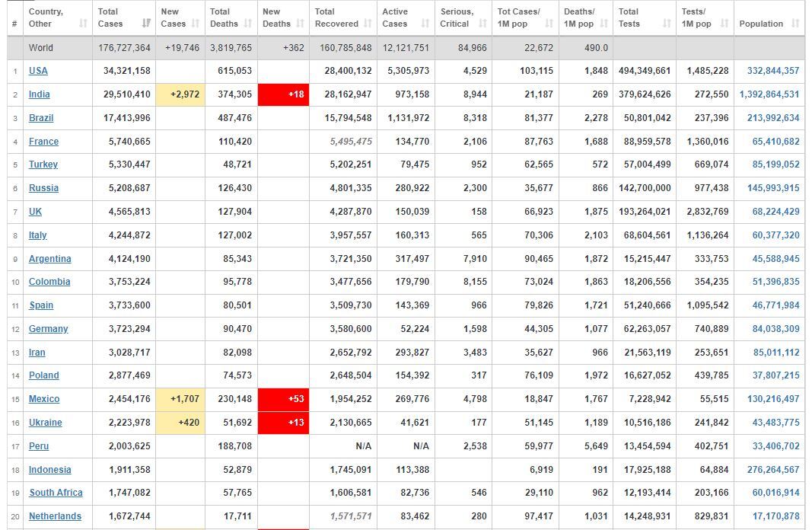Open Brazil population link 213,992,634

coord(773,118)
